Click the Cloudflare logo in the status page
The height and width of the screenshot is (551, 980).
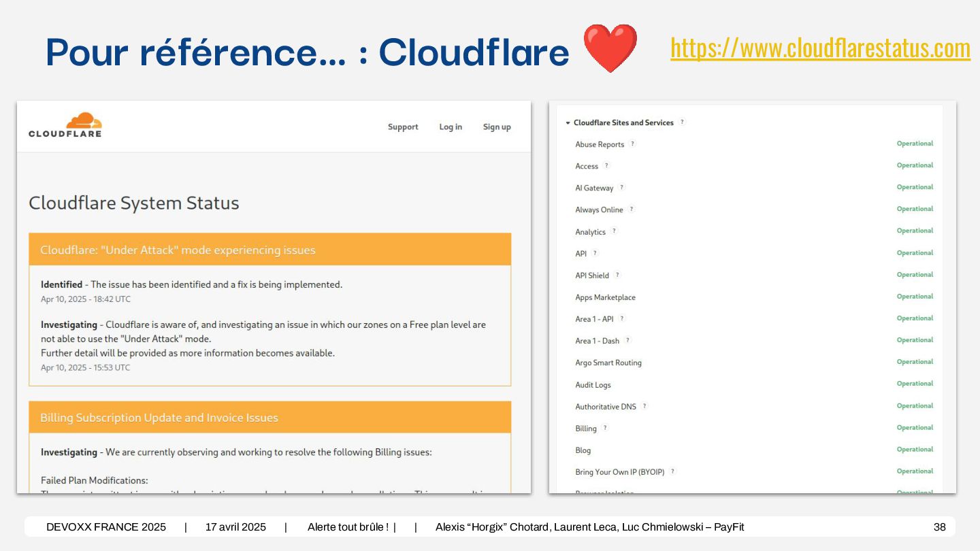click(65, 125)
